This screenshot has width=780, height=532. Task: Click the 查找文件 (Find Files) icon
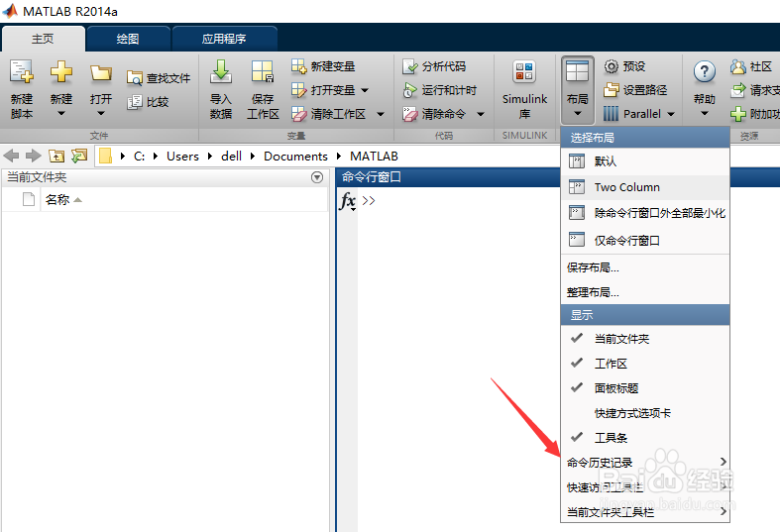135,78
